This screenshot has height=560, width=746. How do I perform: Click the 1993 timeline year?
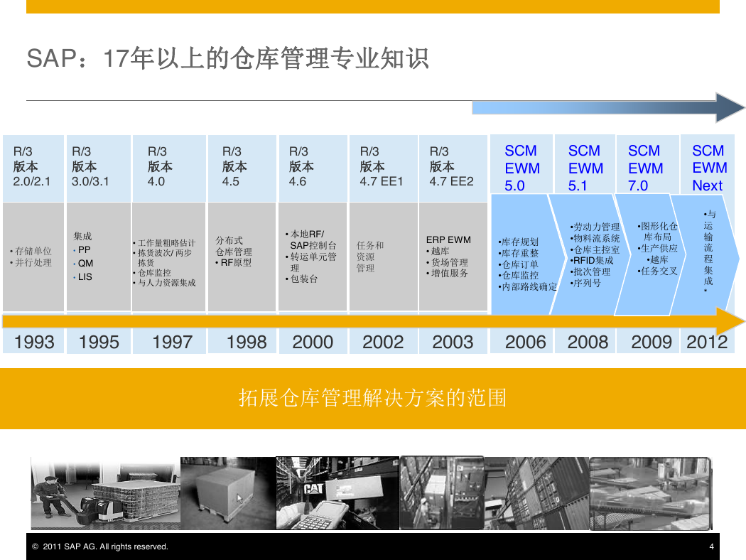(34, 342)
